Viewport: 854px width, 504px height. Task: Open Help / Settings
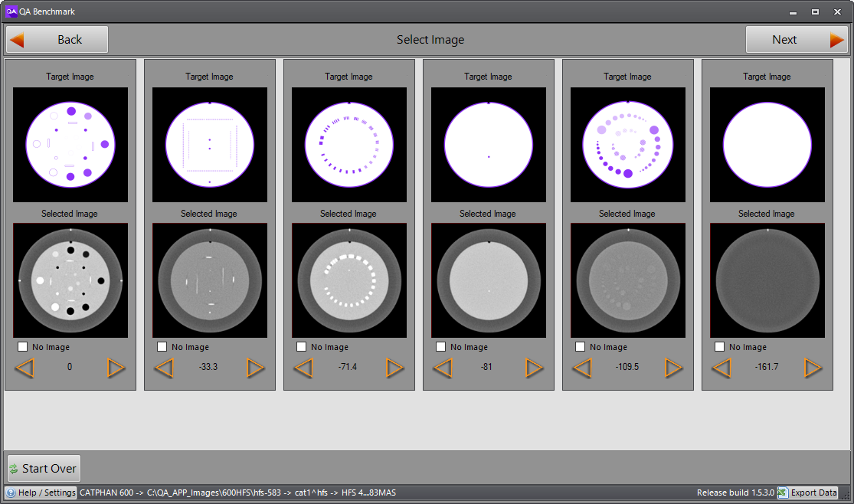[41, 493]
